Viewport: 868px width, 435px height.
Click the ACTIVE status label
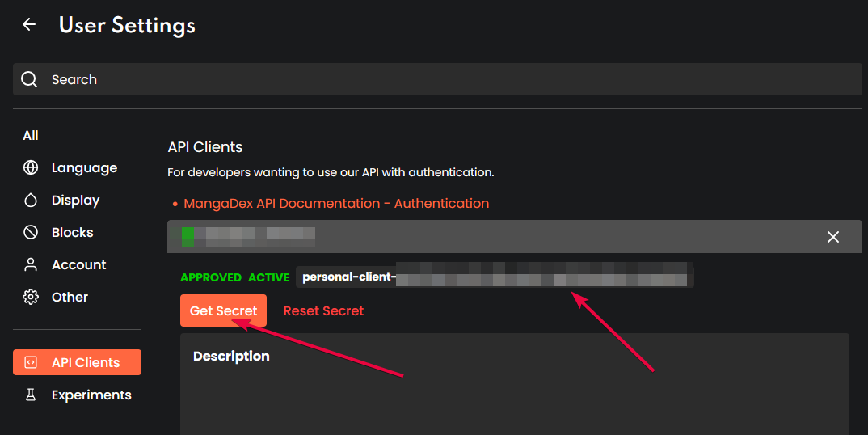pyautogui.click(x=268, y=277)
